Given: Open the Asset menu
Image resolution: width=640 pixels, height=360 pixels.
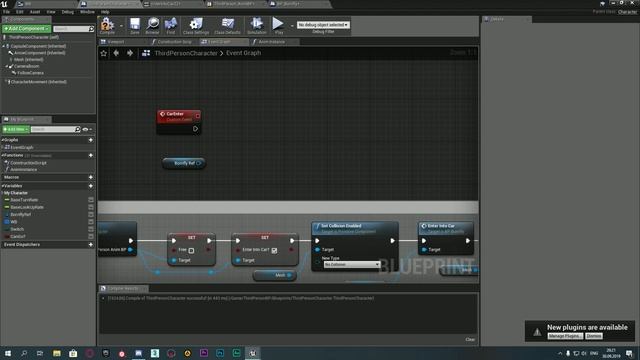Looking at the screenshot, I should pos(35,12).
